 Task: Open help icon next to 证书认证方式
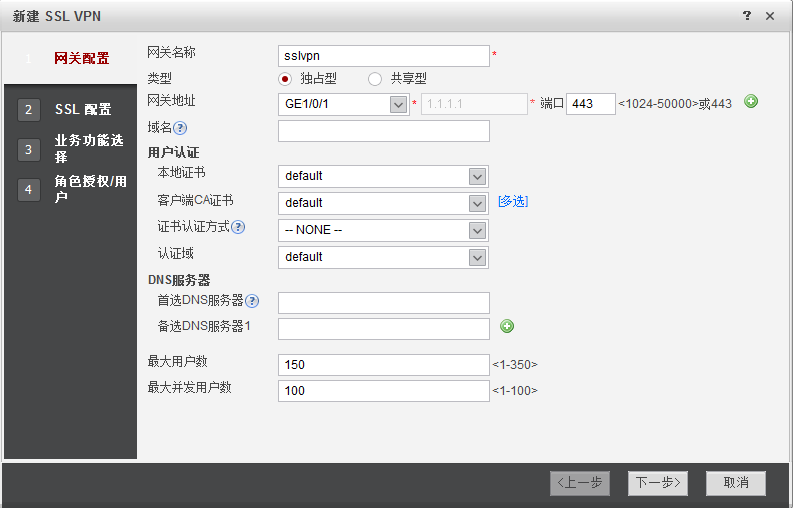(x=238, y=227)
